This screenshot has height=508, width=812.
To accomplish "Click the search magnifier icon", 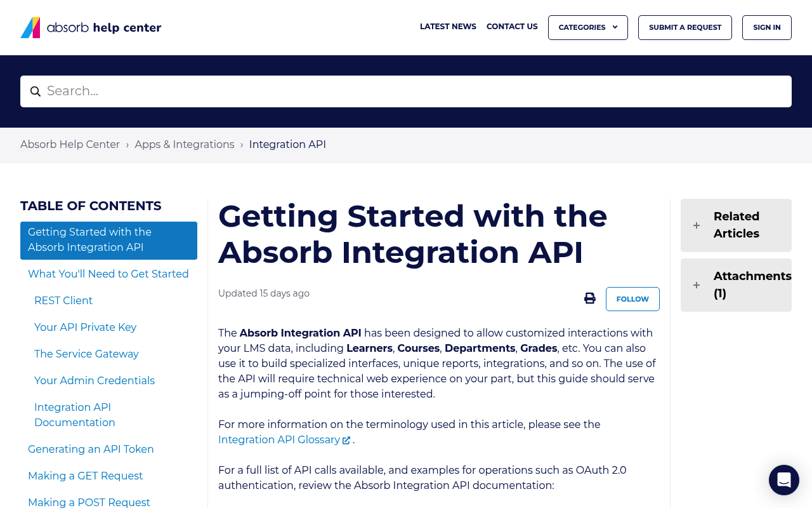I will coord(36,91).
